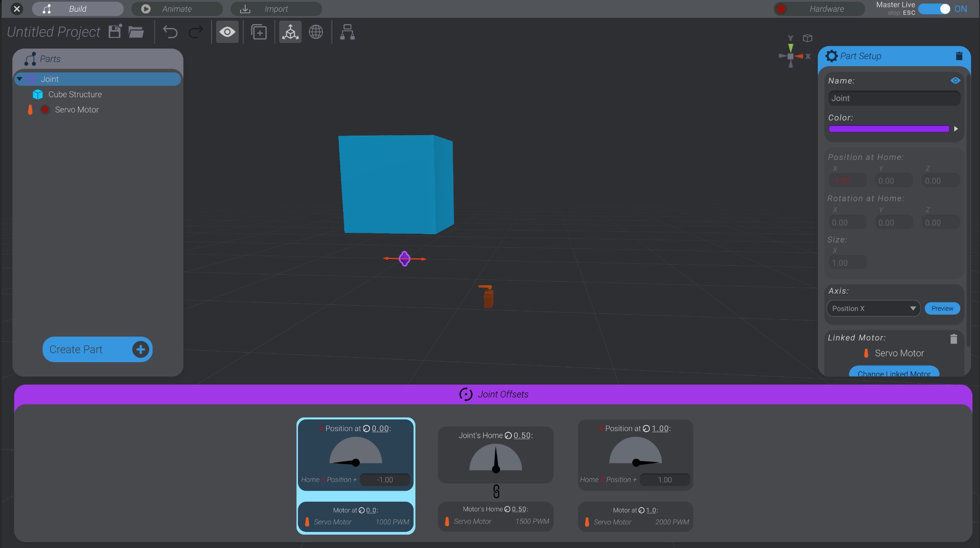The width and height of the screenshot is (980, 548).
Task: Open the hierarchy lock tool in the toolbar
Action: tap(347, 32)
